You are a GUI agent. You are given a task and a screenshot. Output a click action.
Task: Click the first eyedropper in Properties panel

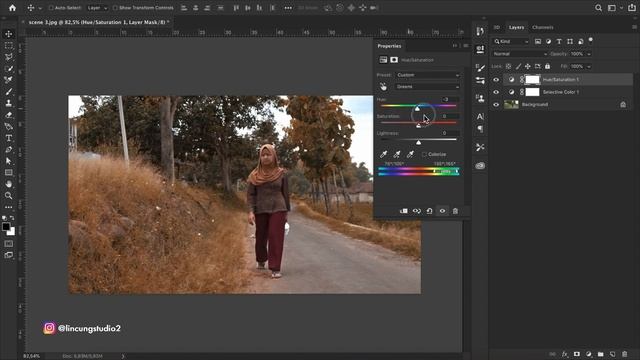click(383, 154)
